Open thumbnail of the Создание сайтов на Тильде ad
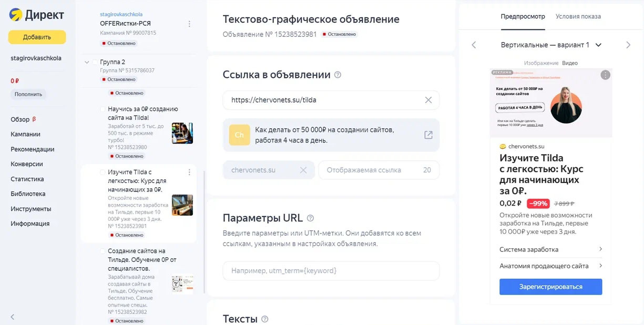 pos(182,284)
